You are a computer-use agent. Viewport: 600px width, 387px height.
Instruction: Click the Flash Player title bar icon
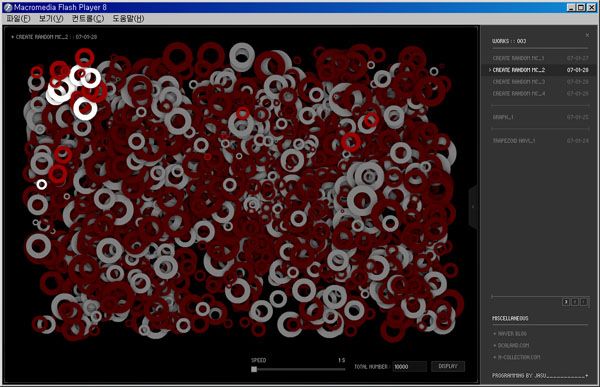point(8,7)
